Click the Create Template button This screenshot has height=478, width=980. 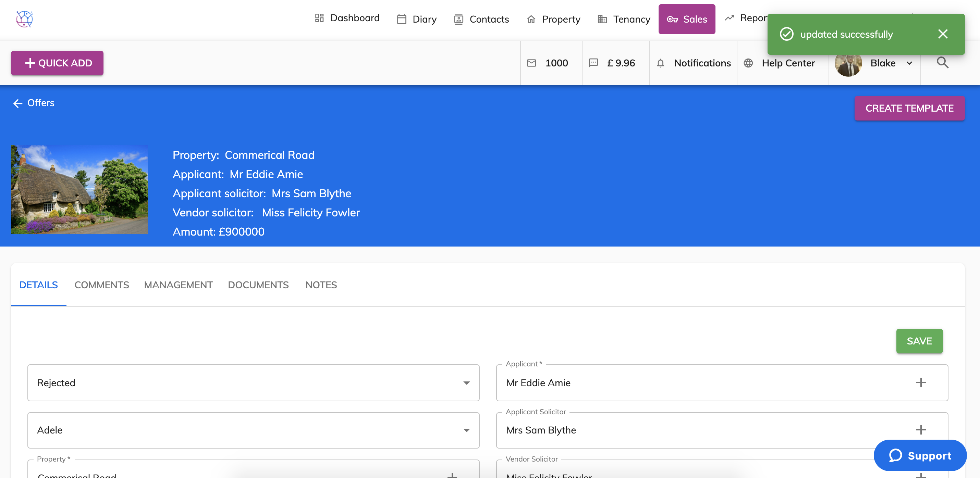point(909,109)
